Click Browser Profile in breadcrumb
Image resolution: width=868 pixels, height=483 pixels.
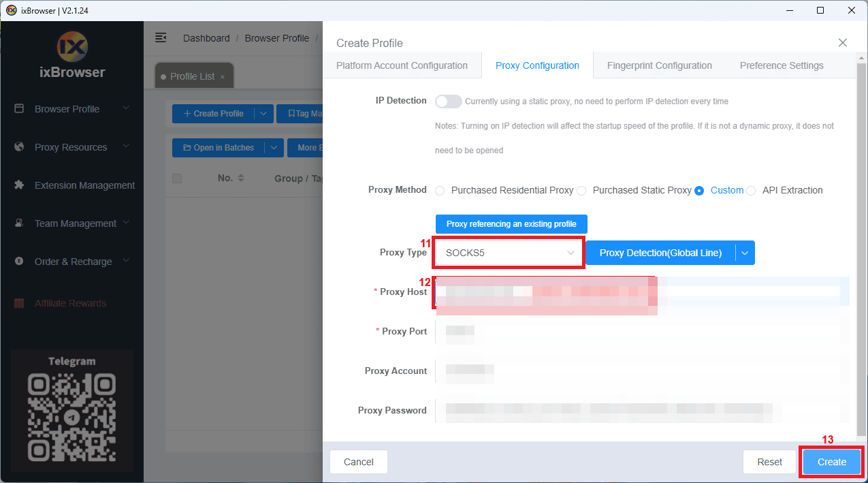pos(277,38)
